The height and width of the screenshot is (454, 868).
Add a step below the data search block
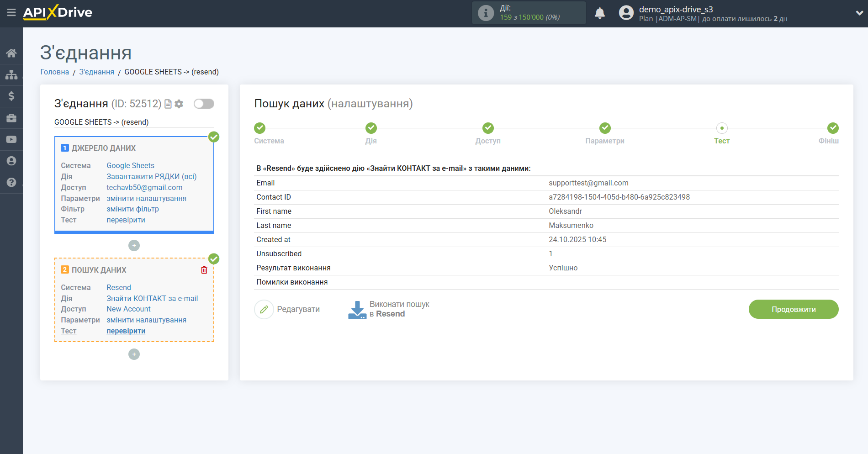tap(134, 354)
